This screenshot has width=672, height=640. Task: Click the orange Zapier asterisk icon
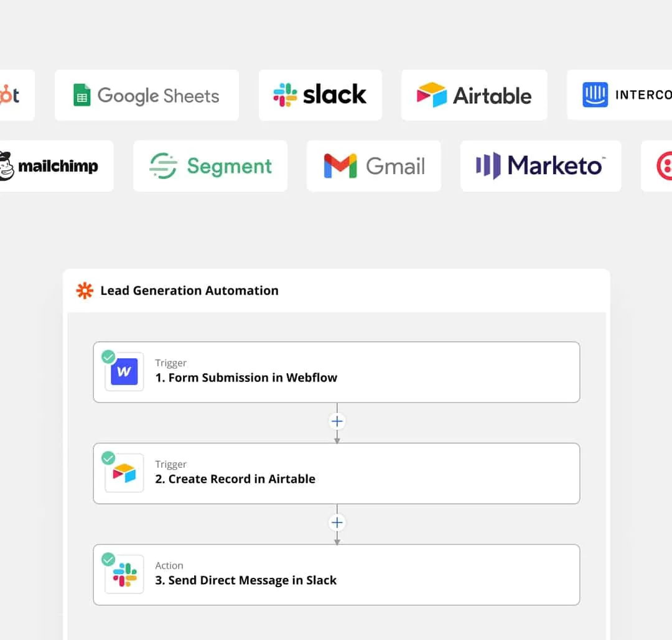click(x=85, y=290)
